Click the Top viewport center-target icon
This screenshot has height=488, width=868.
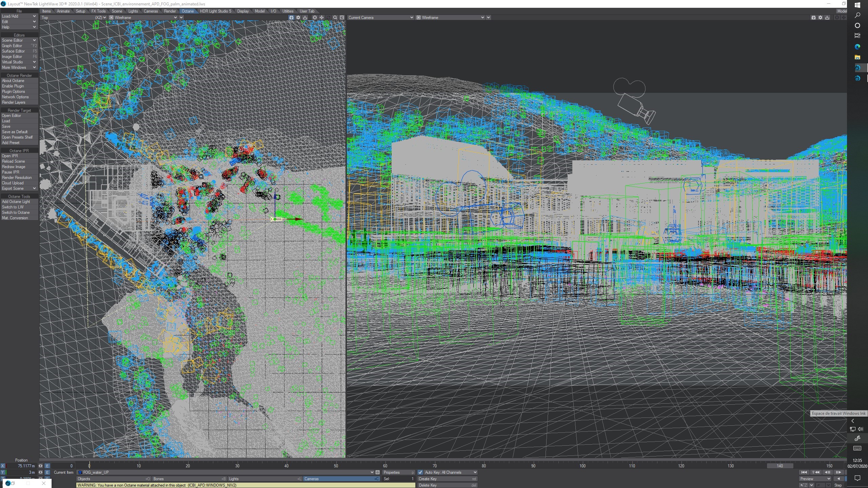[315, 18]
